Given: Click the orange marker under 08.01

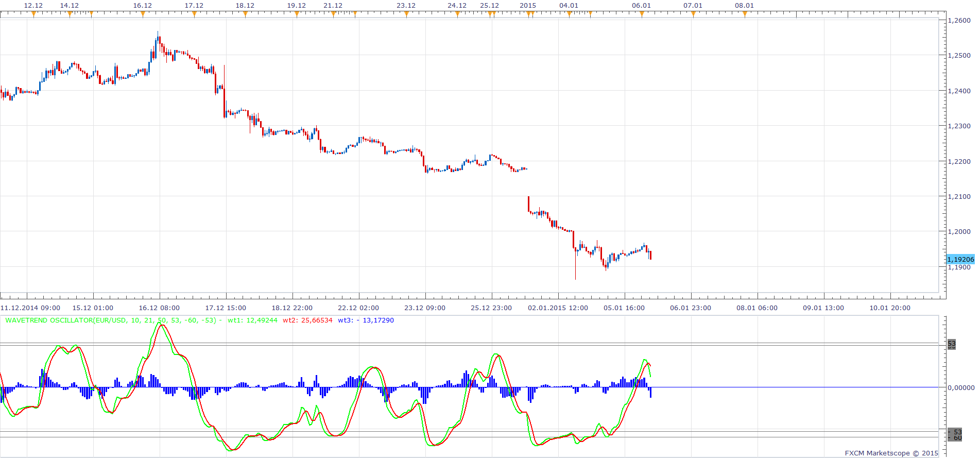Looking at the screenshot, I should pyautogui.click(x=745, y=14).
